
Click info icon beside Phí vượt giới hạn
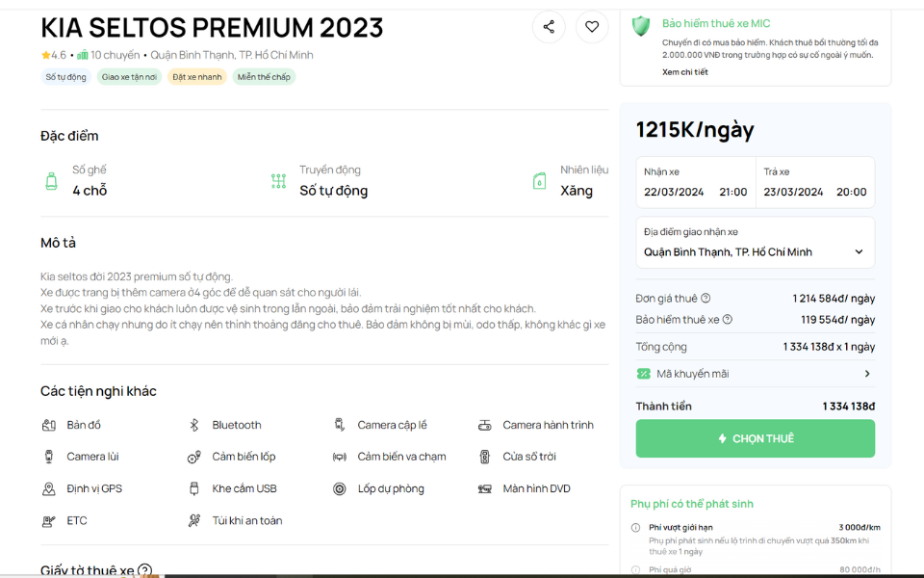tap(635, 527)
